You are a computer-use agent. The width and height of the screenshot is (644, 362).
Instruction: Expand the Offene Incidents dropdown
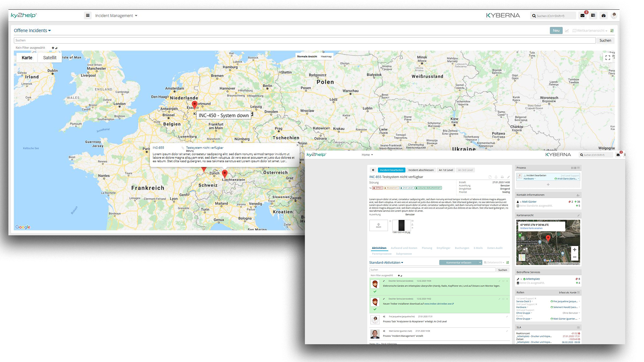(x=32, y=31)
